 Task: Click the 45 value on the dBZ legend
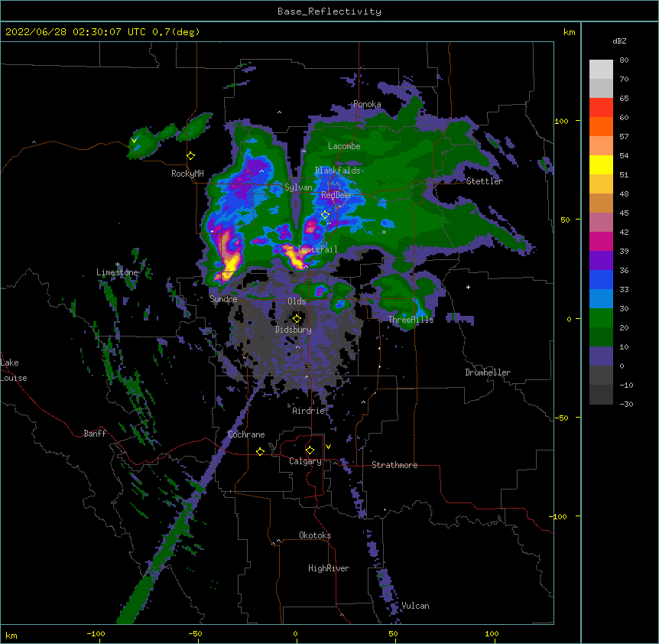coord(624,213)
